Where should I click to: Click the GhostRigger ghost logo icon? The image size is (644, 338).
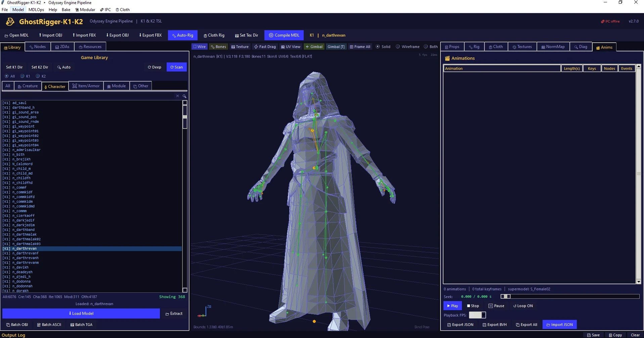pos(10,22)
